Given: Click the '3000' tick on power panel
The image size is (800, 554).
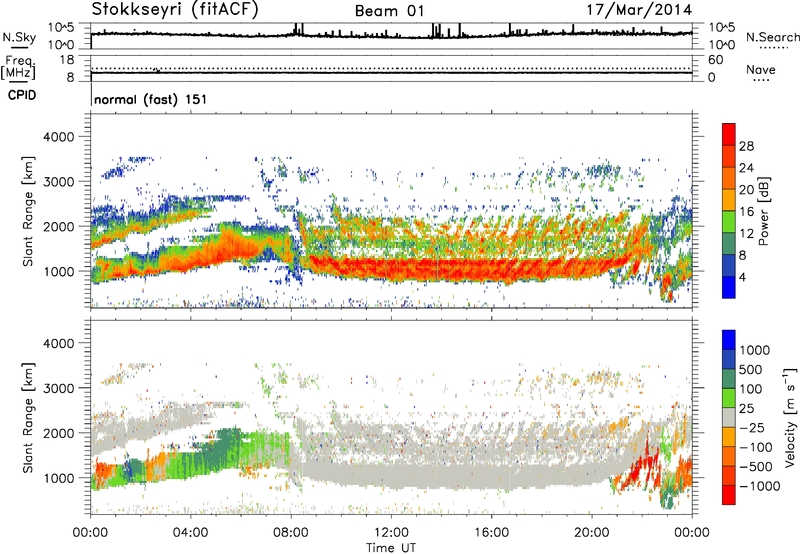Looking at the screenshot, I should point(59,182).
